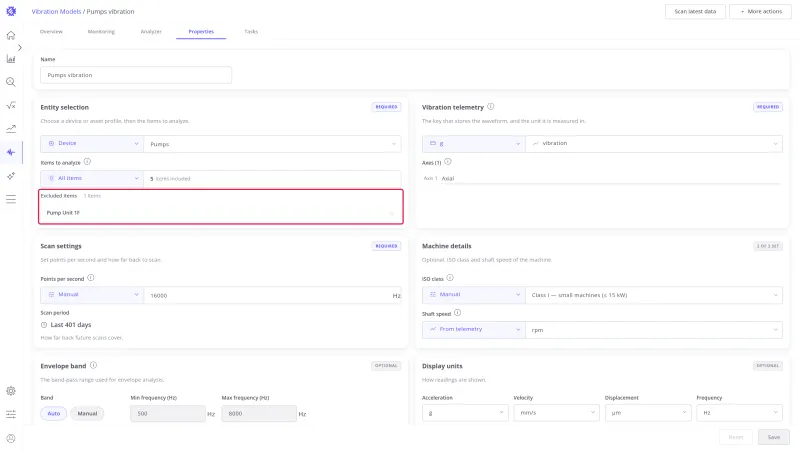Select Auto envelope band option
800x450 pixels.
click(x=54, y=413)
